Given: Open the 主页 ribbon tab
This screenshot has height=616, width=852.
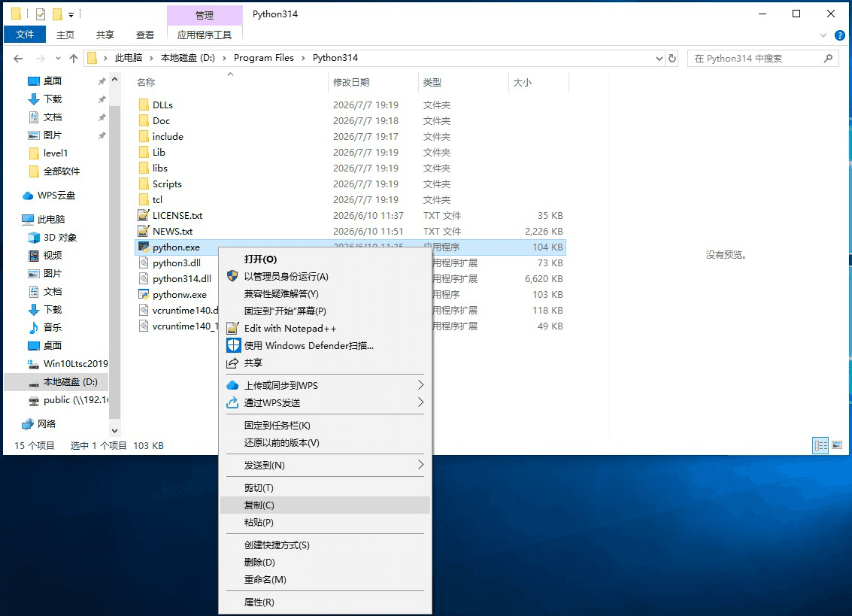Looking at the screenshot, I should (65, 35).
